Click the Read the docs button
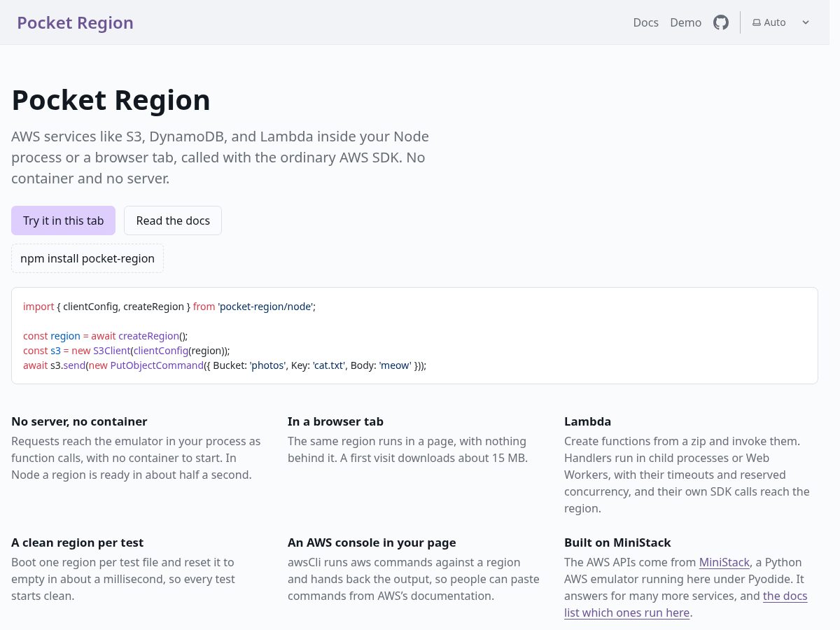Image resolution: width=840 pixels, height=630 pixels. [x=173, y=220]
